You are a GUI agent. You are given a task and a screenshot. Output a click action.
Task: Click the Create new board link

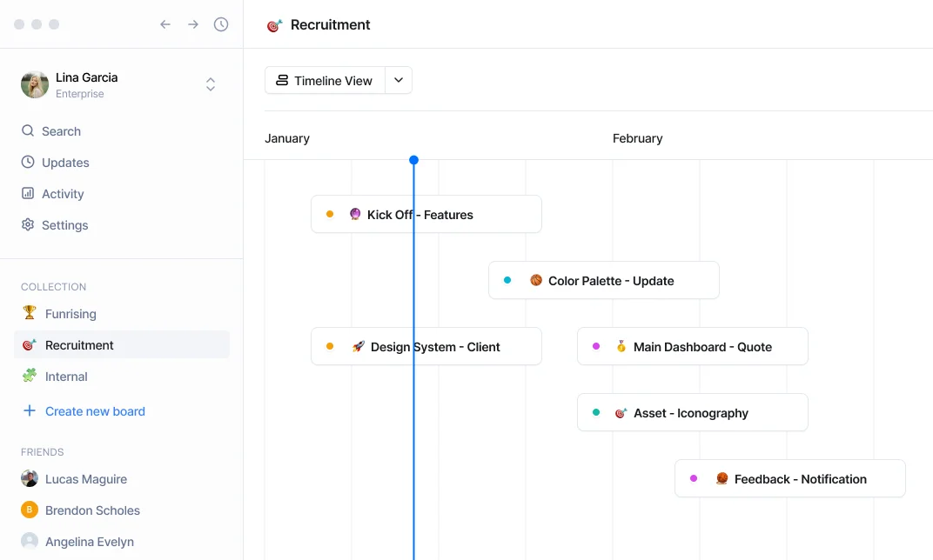95,411
